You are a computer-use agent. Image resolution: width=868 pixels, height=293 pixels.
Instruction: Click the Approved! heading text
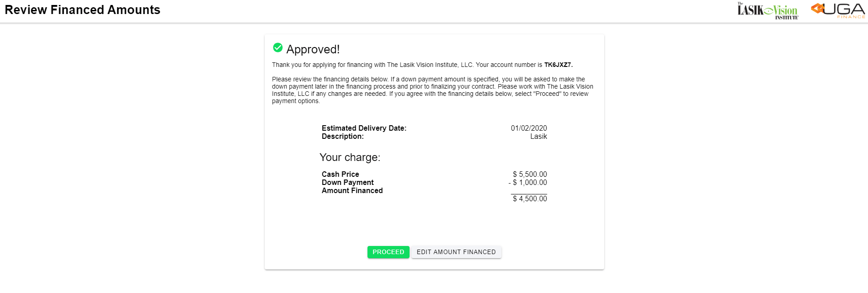coord(313,49)
